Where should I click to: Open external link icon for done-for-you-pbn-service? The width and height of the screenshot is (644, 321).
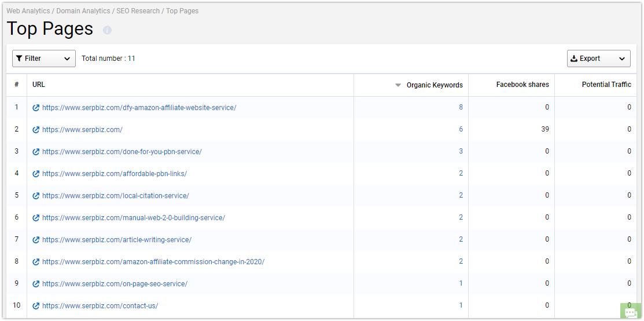pos(36,152)
